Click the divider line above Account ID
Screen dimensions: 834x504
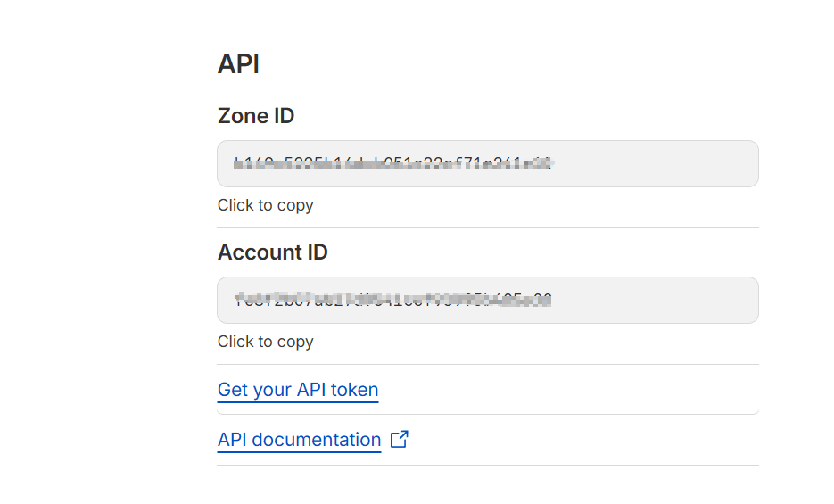coord(487,227)
